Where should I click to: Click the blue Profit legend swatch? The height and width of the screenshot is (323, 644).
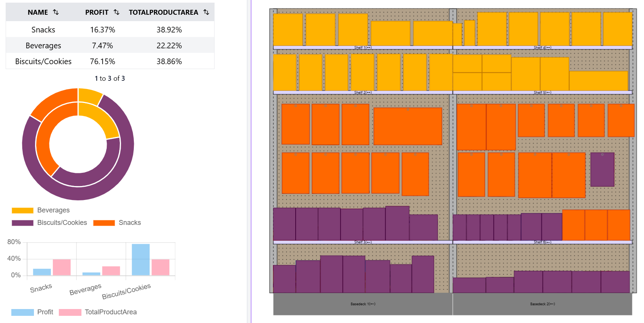(x=23, y=312)
